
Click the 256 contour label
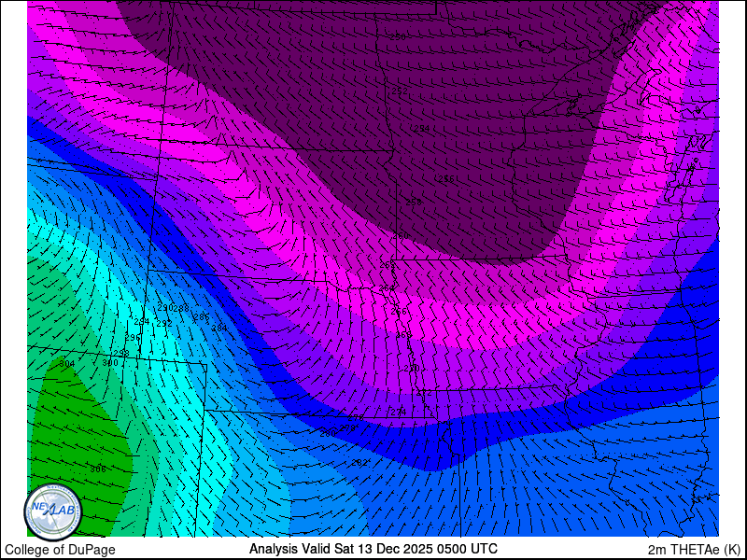point(446,179)
